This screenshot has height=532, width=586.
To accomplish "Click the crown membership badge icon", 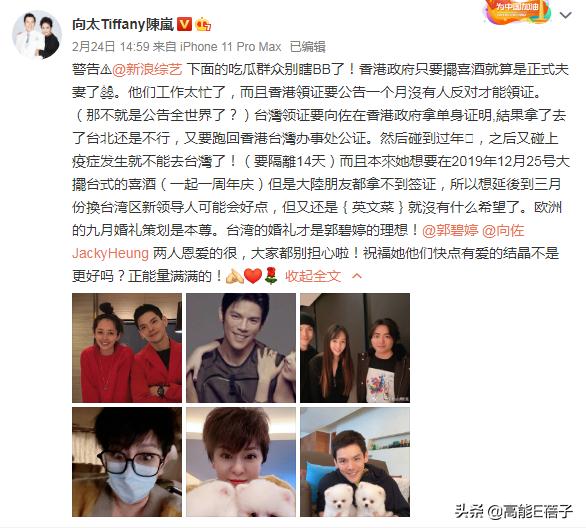I will click(203, 25).
